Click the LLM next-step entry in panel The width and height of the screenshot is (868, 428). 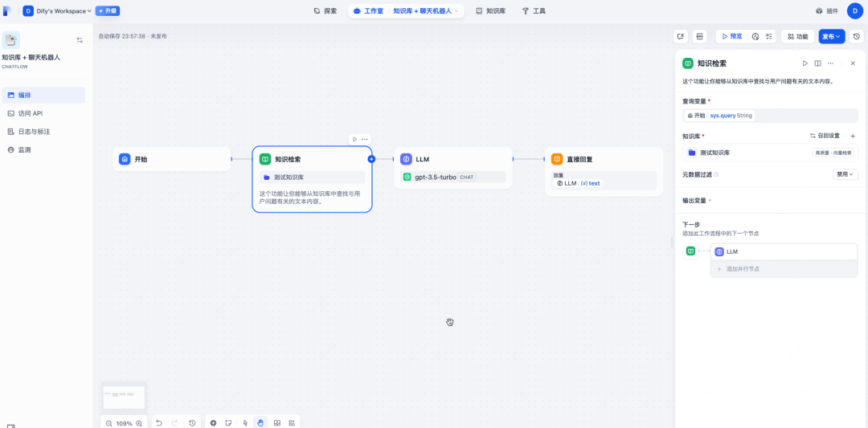(x=784, y=251)
